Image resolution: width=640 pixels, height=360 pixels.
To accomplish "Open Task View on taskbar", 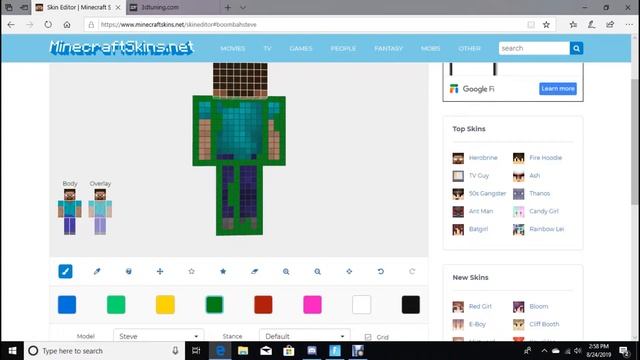I will (196, 351).
